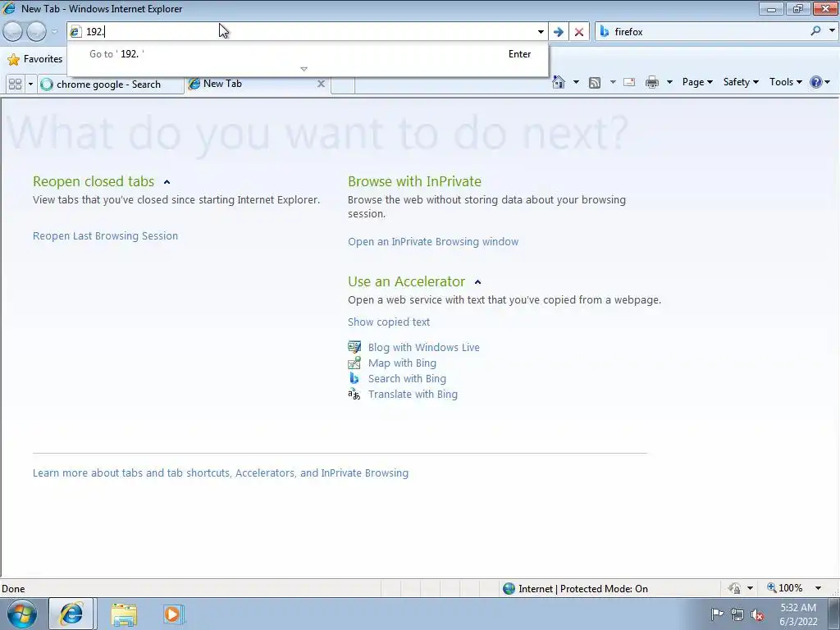The width and height of the screenshot is (840, 630).
Task: Click the Search with Bing icon
Action: point(354,378)
